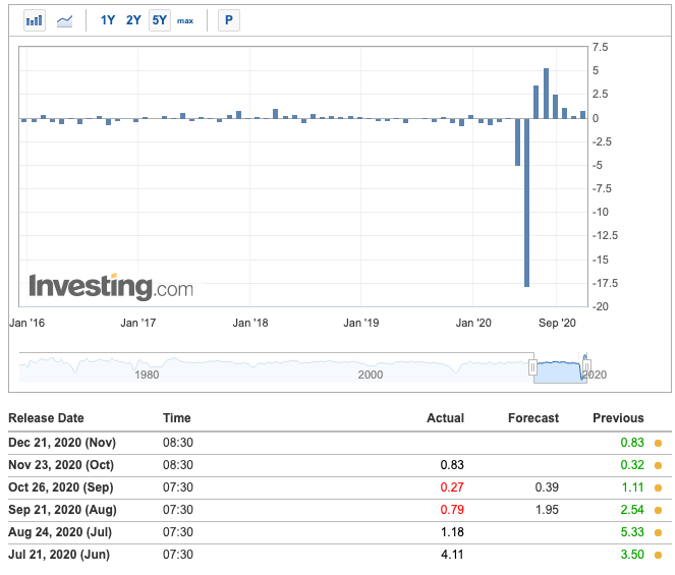Click the Release Date column header
675x575 pixels.
pyautogui.click(x=46, y=418)
